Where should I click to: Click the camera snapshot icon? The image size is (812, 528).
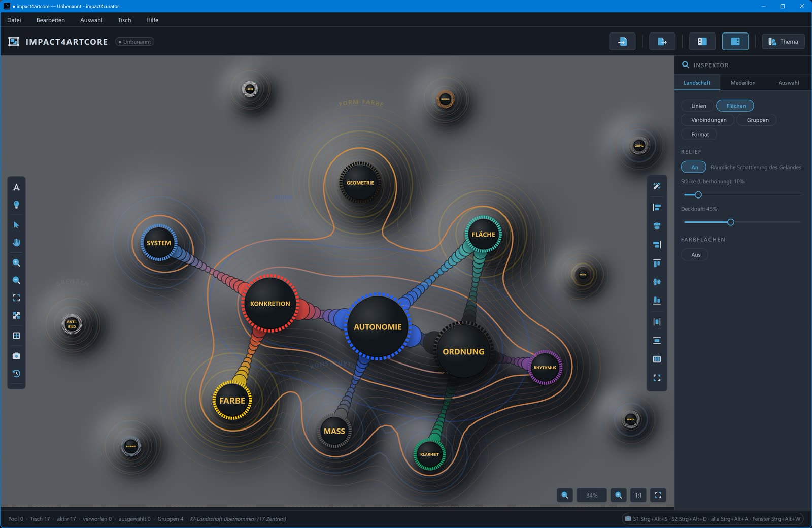(16, 356)
